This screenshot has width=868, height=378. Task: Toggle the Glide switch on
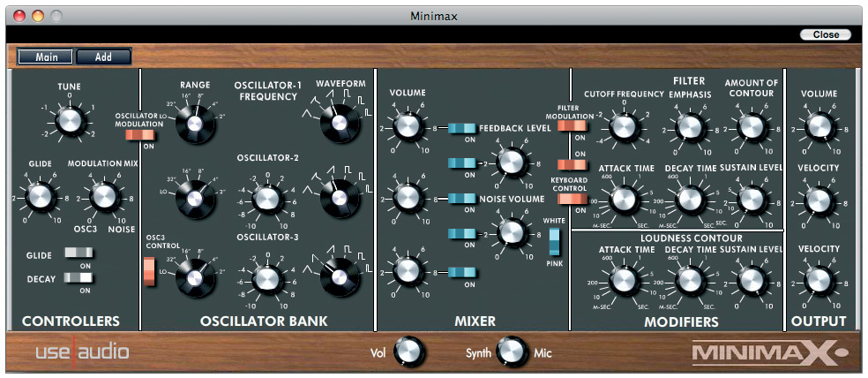click(78, 253)
